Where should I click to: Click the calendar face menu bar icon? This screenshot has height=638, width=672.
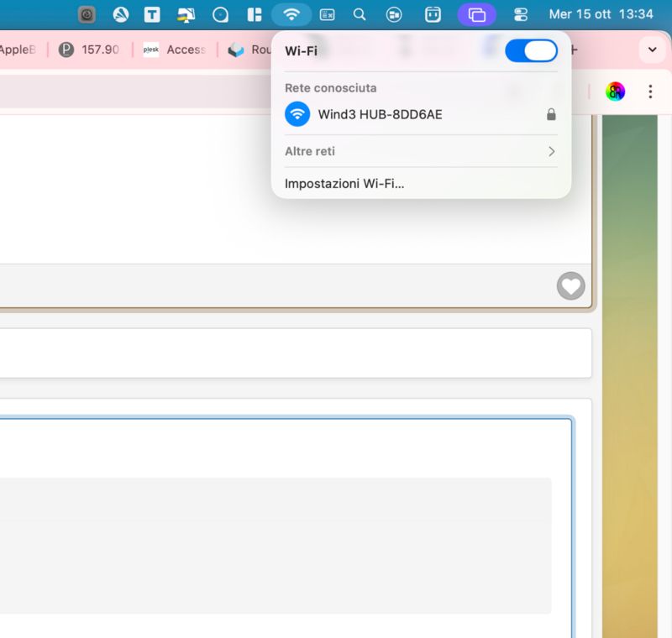tap(433, 14)
